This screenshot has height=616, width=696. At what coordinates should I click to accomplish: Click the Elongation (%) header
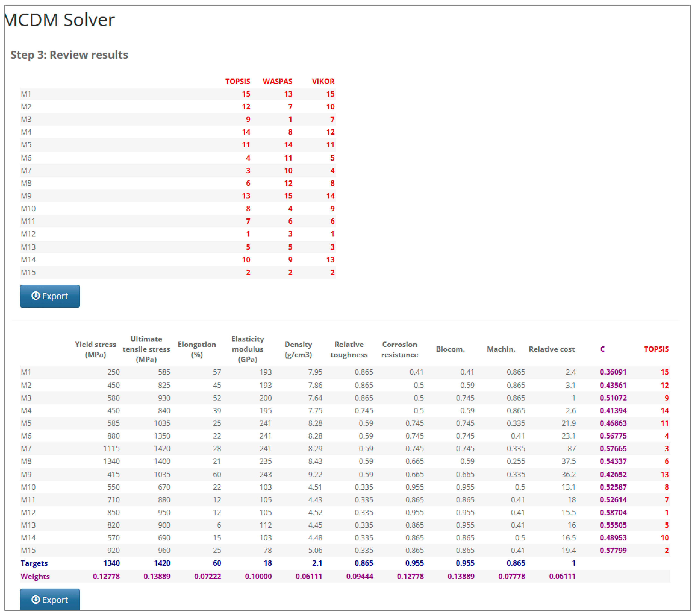point(197,349)
